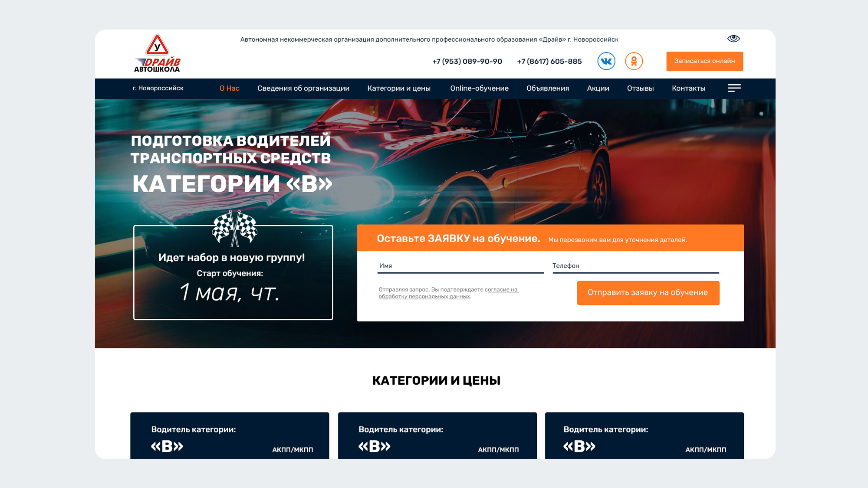The width and height of the screenshot is (868, 488).
Task: Toggle the visually impaired eye icon
Action: click(733, 39)
